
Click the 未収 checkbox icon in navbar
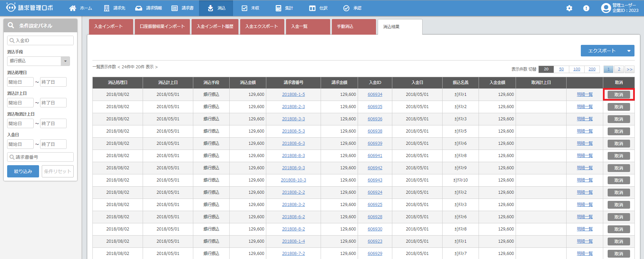pyautogui.click(x=244, y=8)
